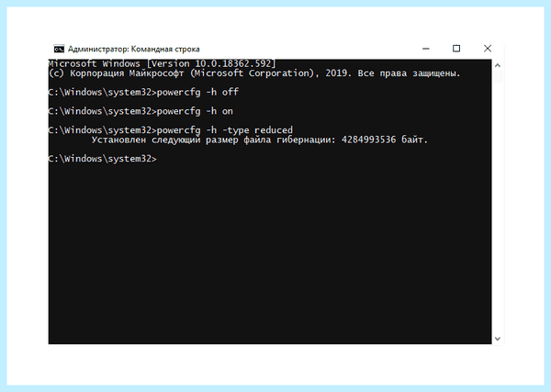This screenshot has width=551, height=392.
Task: Click the 'powercfg -h off' command line
Action: [143, 92]
